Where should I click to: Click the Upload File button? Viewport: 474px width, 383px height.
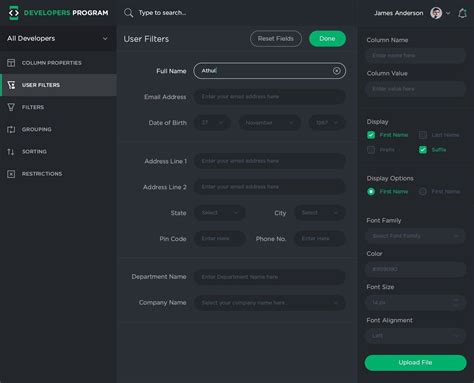click(415, 363)
